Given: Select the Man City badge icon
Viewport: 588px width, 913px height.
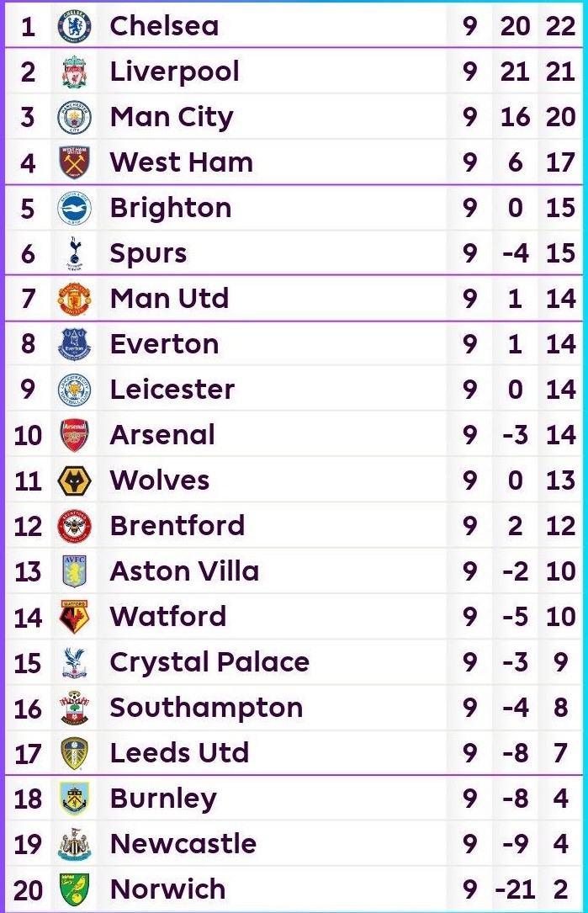Looking at the screenshot, I should pyautogui.click(x=74, y=117).
